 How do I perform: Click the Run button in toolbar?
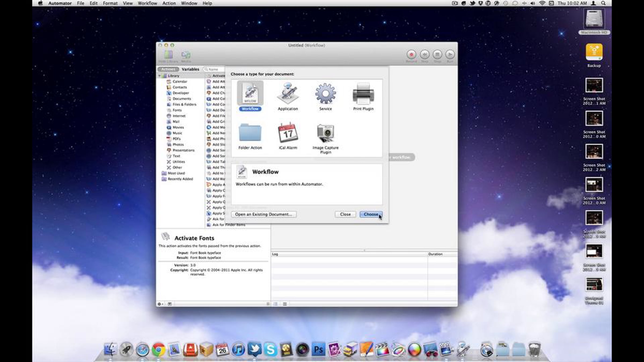(x=450, y=54)
